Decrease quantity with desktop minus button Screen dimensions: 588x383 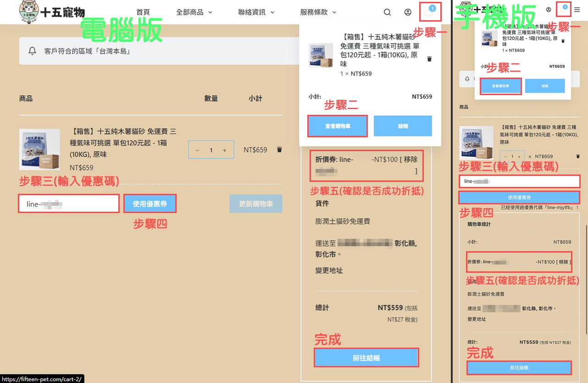[x=197, y=150]
